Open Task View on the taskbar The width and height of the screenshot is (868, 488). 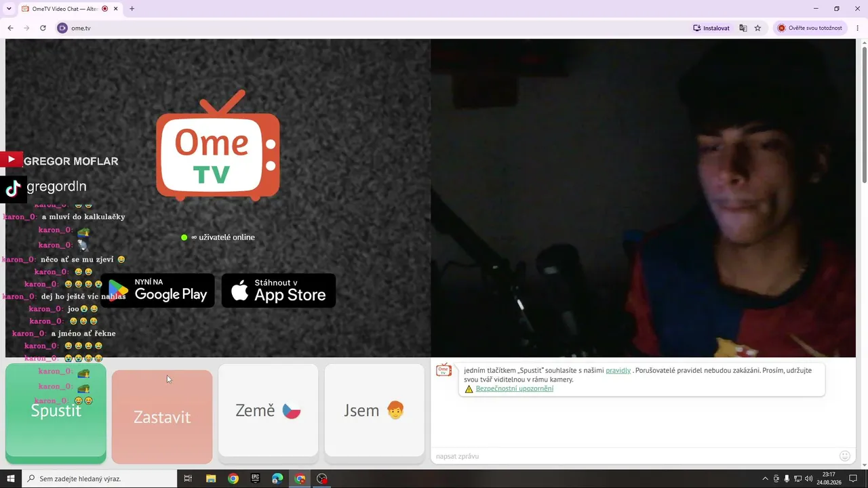click(x=188, y=479)
